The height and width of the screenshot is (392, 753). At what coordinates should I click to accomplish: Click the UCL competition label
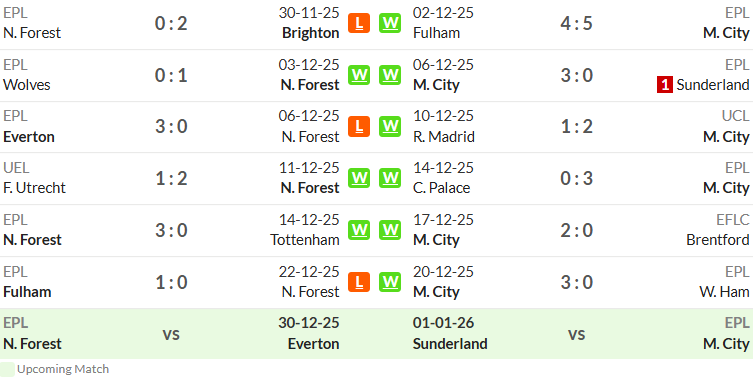point(735,116)
